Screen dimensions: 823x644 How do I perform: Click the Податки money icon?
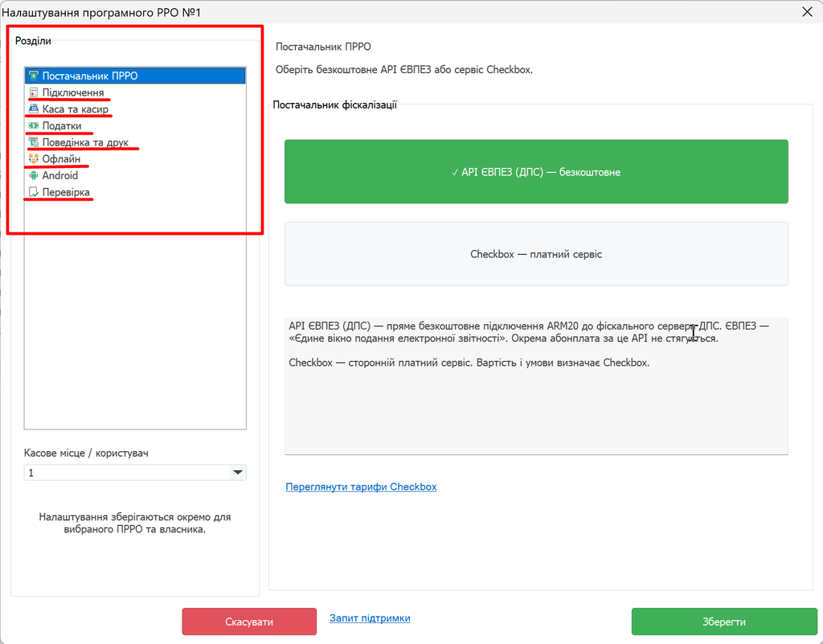pos(34,125)
